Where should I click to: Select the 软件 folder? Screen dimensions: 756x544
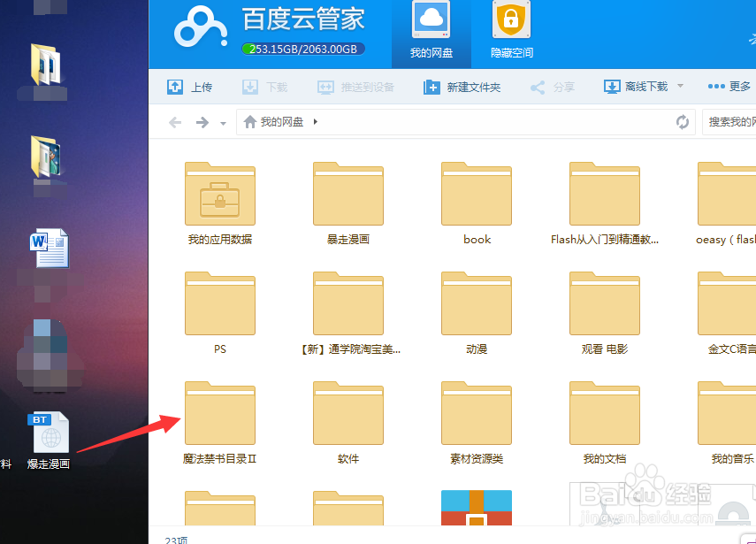(348, 413)
